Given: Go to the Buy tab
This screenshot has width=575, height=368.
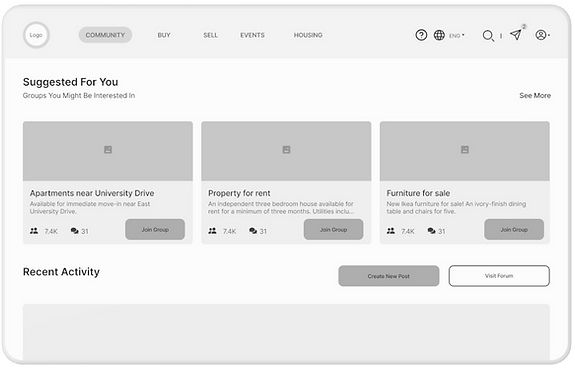Looking at the screenshot, I should [x=164, y=35].
